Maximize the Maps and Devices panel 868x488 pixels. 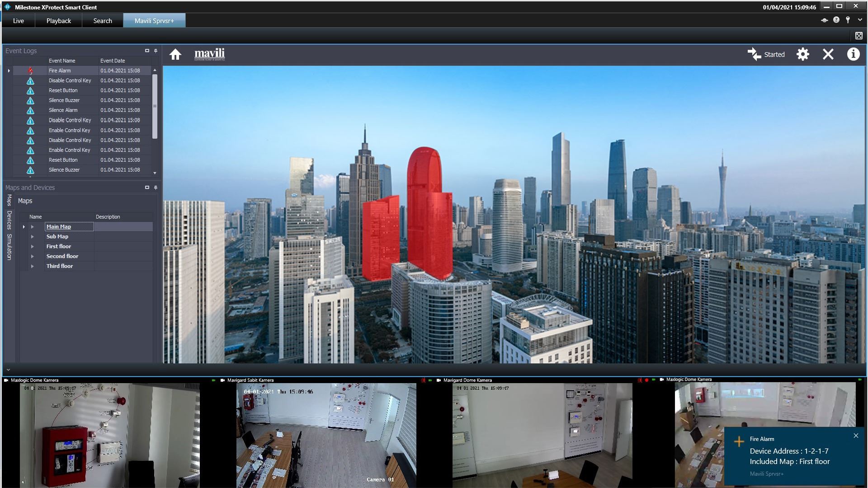coord(147,188)
